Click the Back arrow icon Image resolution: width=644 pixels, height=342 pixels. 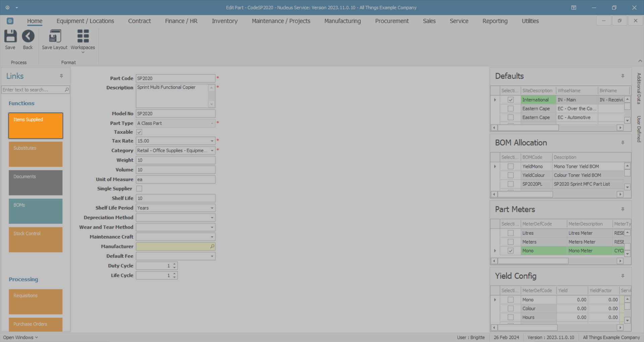click(28, 36)
